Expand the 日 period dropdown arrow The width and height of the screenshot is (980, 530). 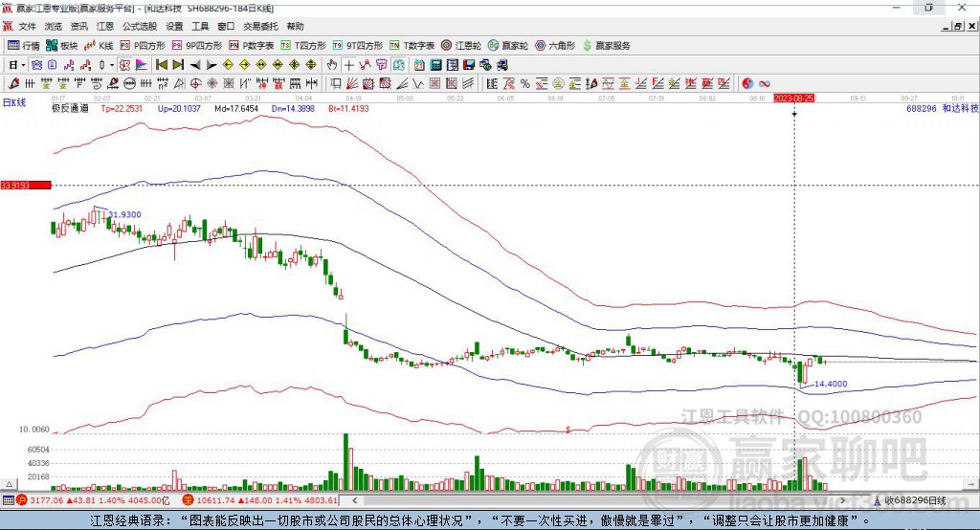[x=23, y=65]
